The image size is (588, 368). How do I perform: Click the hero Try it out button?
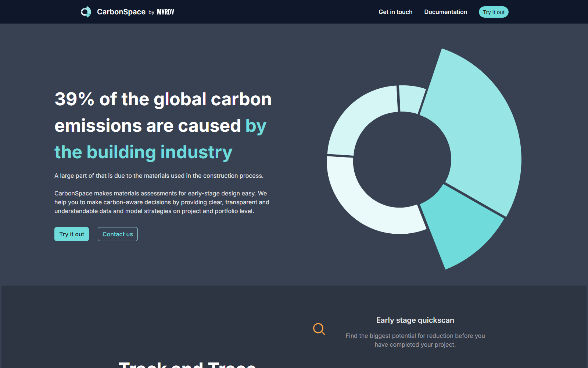pos(72,234)
